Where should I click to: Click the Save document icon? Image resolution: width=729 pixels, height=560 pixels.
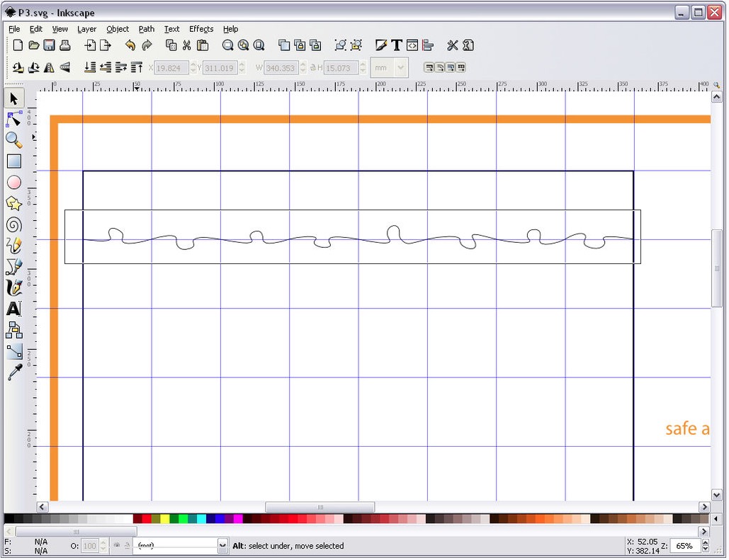pyautogui.click(x=50, y=45)
